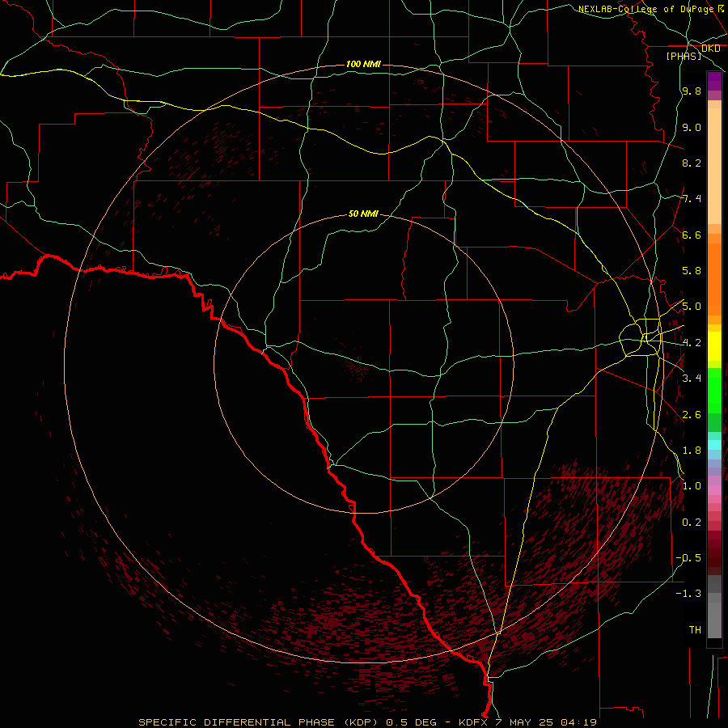Click the 9.0 value on the color scale
This screenshot has width=728, height=728.
pos(692,127)
